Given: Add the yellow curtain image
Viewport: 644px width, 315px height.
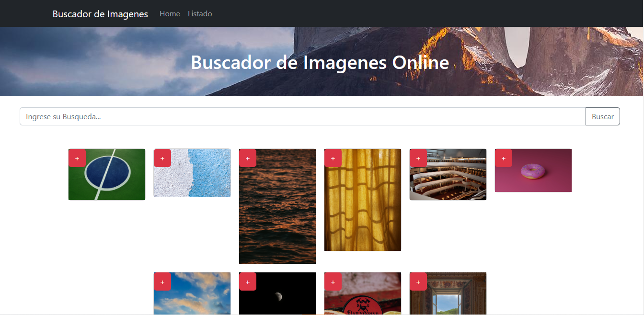Looking at the screenshot, I should (x=333, y=158).
